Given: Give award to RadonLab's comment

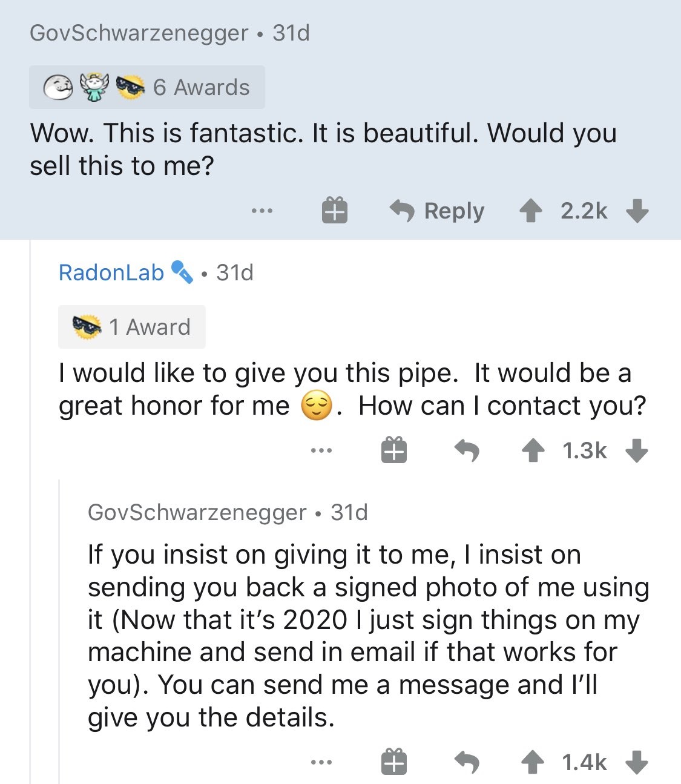Looking at the screenshot, I should (x=393, y=450).
